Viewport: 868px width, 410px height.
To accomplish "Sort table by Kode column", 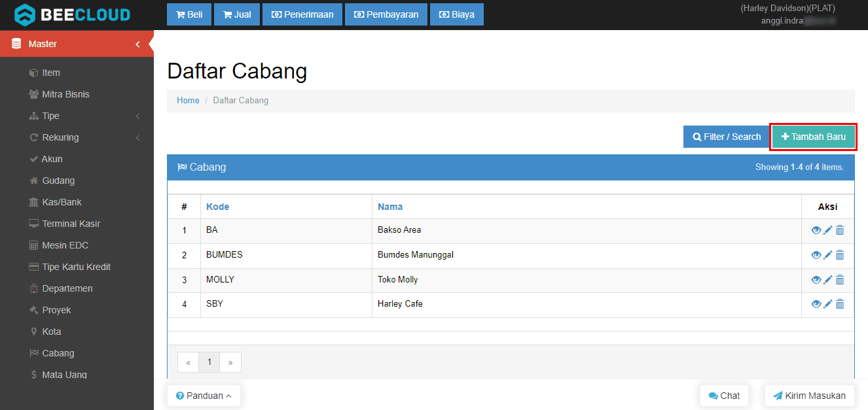I will [217, 207].
